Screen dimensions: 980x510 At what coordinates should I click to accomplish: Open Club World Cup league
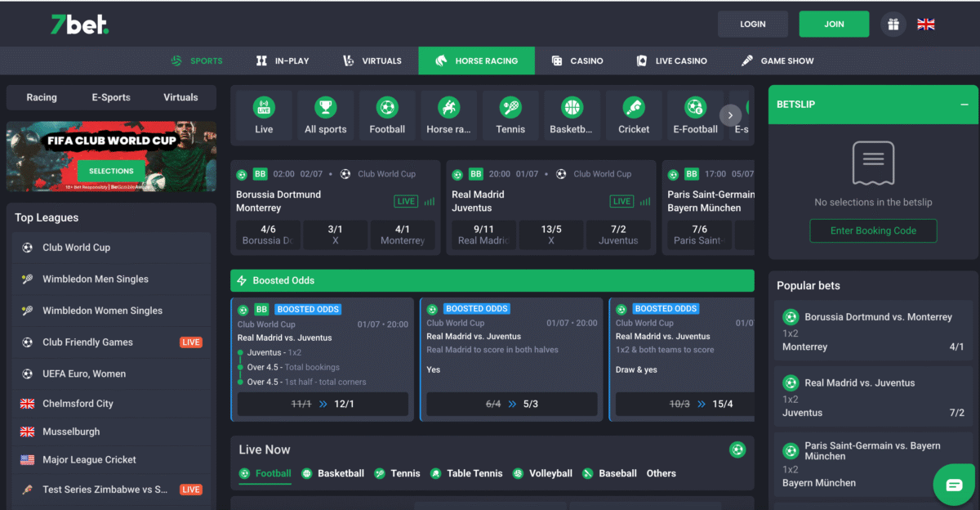(x=111, y=248)
